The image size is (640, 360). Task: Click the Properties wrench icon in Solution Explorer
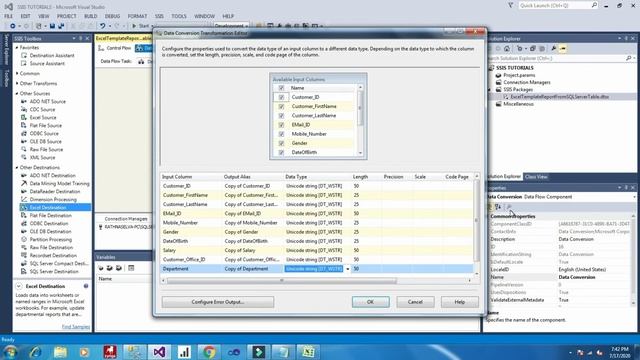[x=553, y=49]
